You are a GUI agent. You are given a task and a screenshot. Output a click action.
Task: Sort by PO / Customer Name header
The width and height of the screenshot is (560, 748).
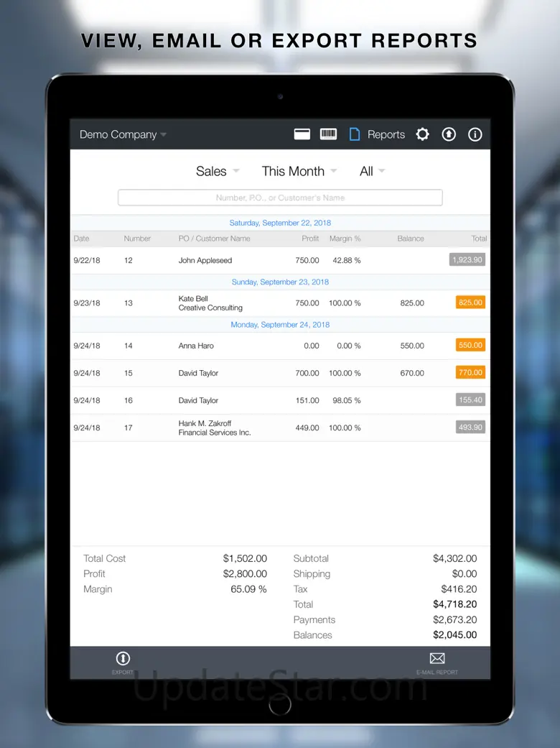tap(215, 239)
